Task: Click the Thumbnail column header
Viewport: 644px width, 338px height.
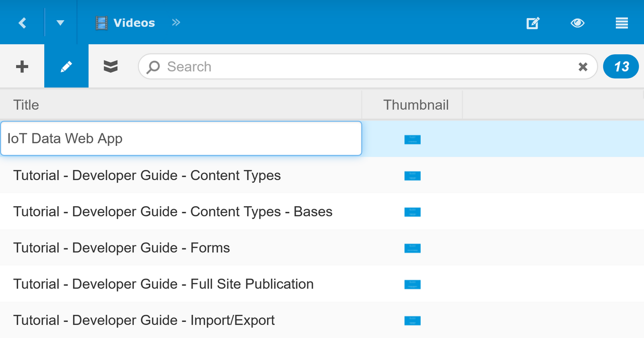Action: pyautogui.click(x=416, y=105)
